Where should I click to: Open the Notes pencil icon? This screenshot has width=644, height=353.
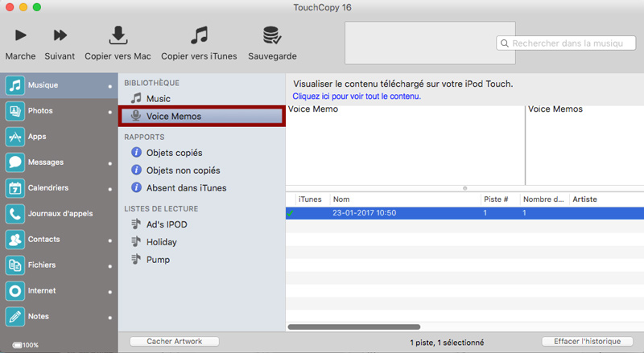[x=15, y=317]
